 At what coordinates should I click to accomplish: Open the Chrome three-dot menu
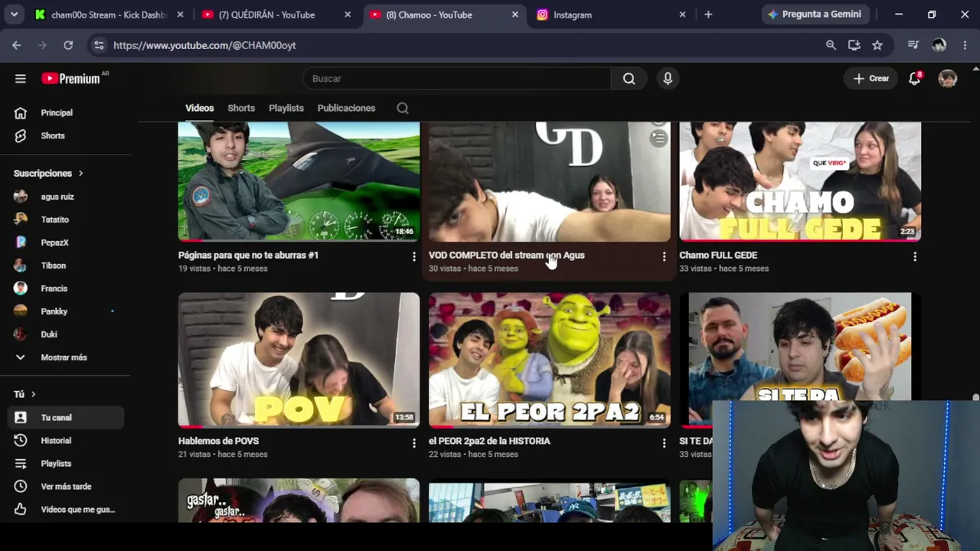coord(965,45)
